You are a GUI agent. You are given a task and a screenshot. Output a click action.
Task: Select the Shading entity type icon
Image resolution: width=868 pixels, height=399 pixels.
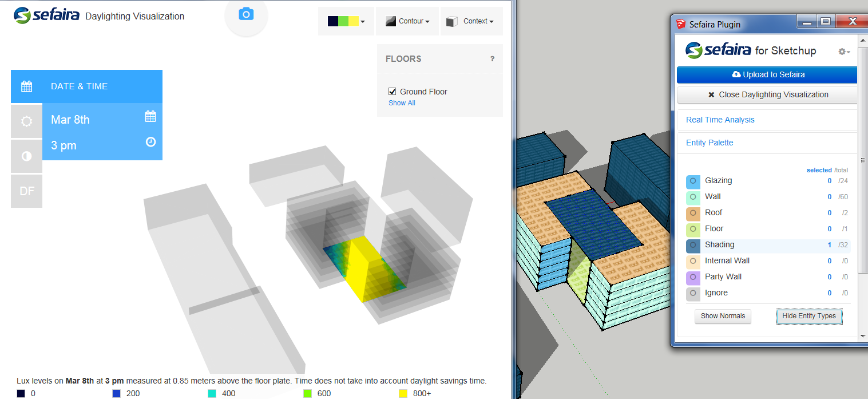click(693, 245)
